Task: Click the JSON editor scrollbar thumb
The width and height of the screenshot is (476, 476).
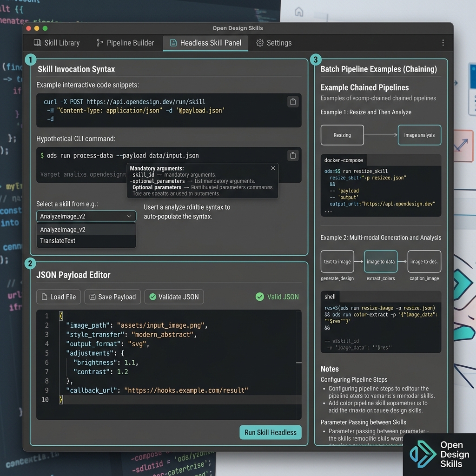Action: (x=299, y=363)
